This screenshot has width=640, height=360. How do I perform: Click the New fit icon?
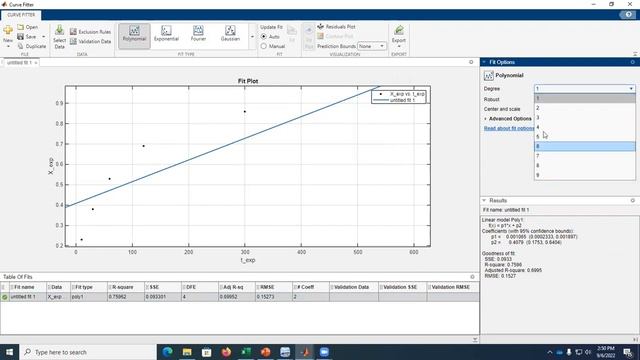[x=8, y=30]
